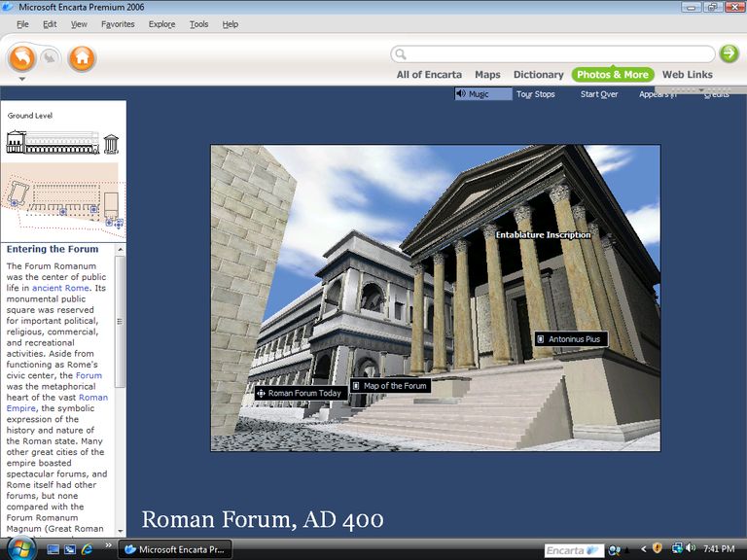This screenshot has width=747, height=560.
Task: Click the Windows Start orb
Action: click(19, 549)
